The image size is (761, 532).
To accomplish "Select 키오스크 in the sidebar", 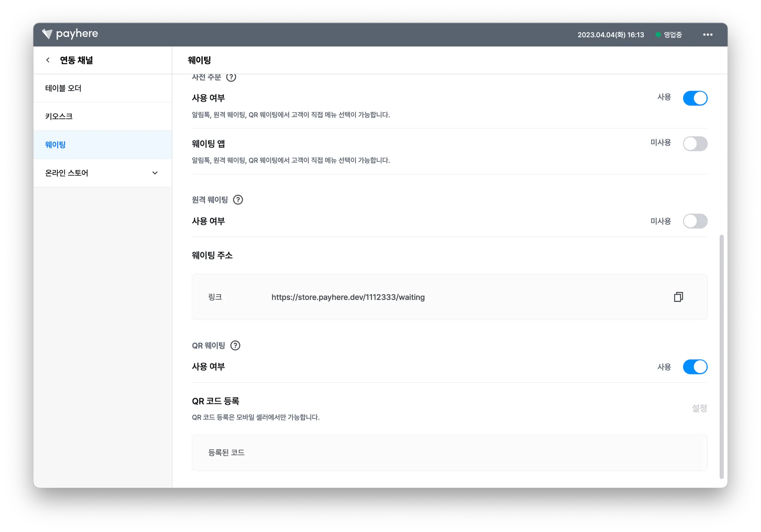I will click(x=59, y=116).
